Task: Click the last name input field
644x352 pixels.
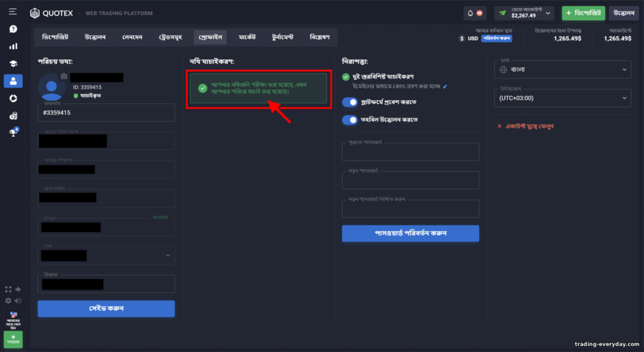Action: tap(106, 170)
